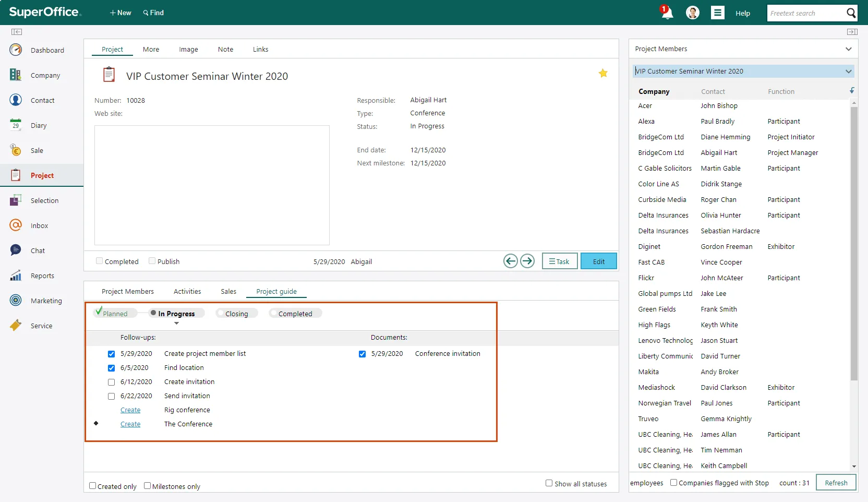Go to previous record with back arrow
Image resolution: width=868 pixels, height=502 pixels.
511,261
